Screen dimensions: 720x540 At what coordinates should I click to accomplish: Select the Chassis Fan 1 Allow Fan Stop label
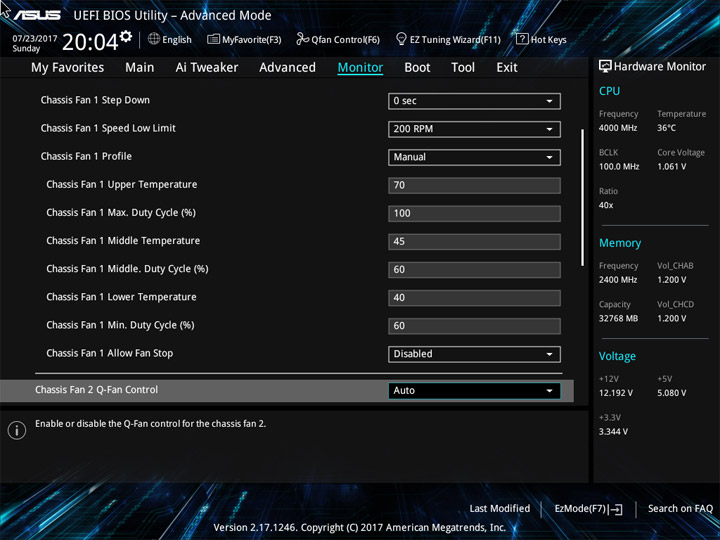coord(110,353)
